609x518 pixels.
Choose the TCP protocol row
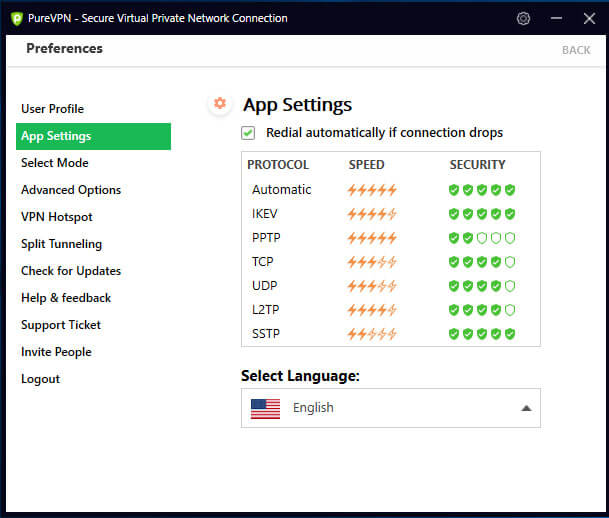(262, 262)
